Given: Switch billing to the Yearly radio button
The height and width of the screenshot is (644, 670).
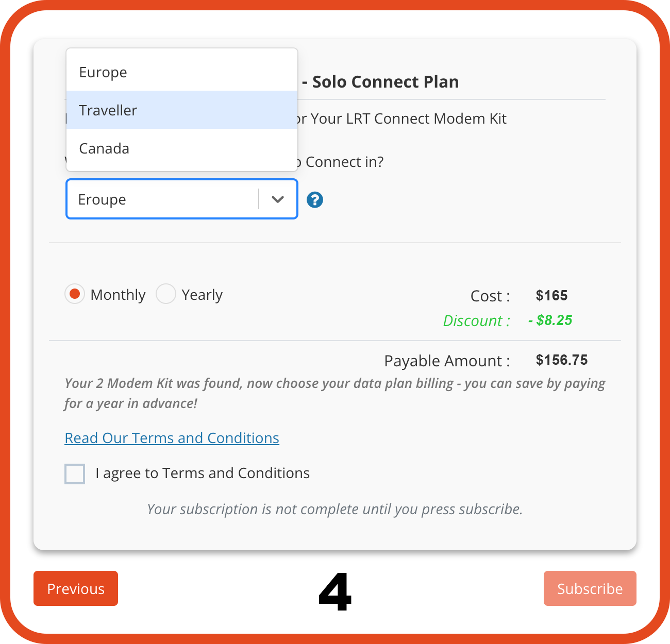Looking at the screenshot, I should pos(166,294).
